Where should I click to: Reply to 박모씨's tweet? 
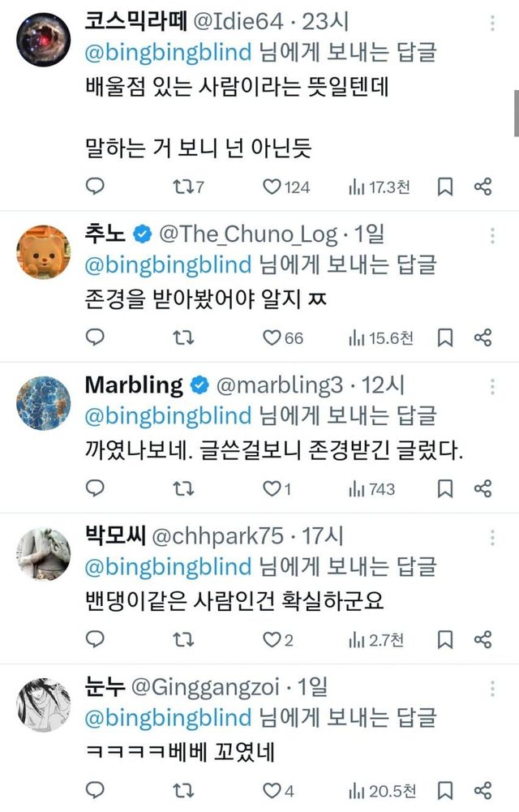click(95, 639)
